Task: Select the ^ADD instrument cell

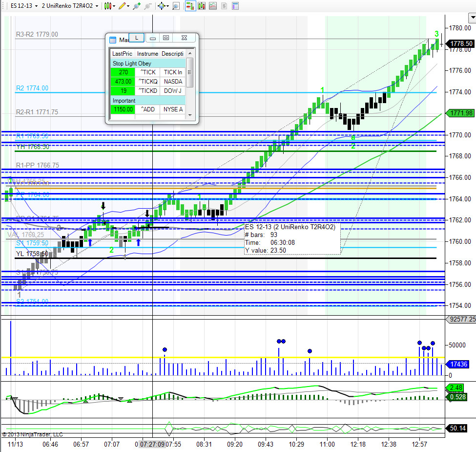Action: tap(147, 109)
